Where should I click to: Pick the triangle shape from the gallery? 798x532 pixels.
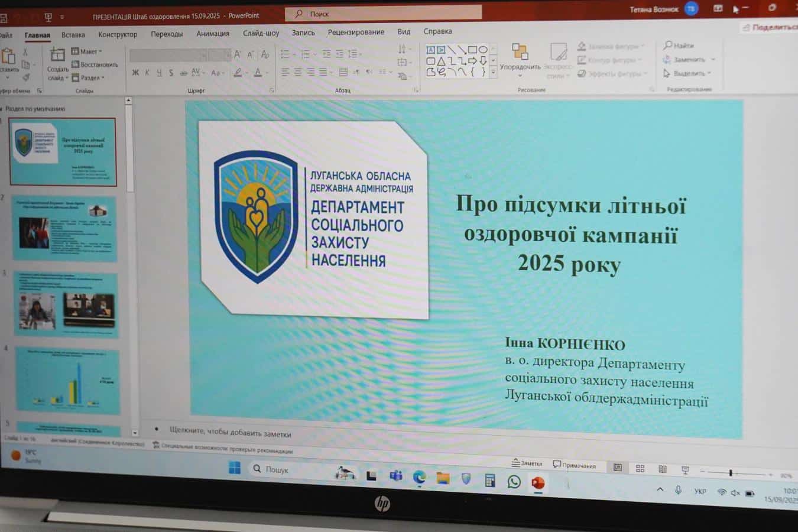tap(441, 61)
